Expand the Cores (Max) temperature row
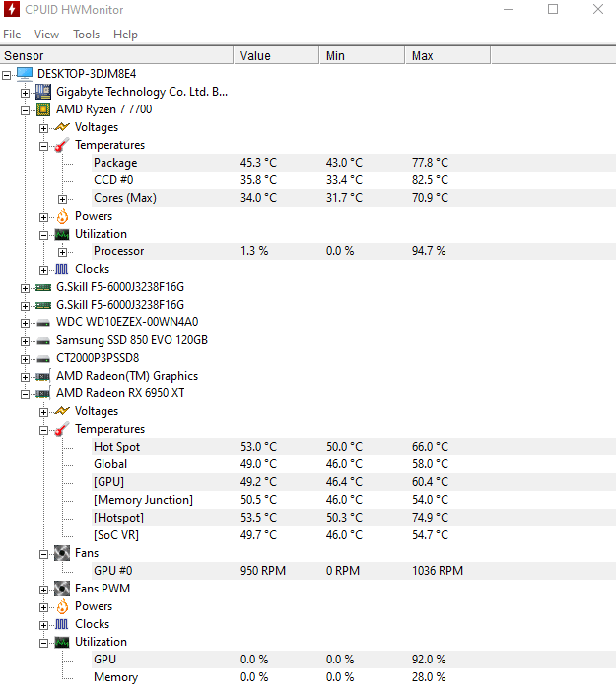The height and width of the screenshot is (697, 616). pyautogui.click(x=63, y=198)
